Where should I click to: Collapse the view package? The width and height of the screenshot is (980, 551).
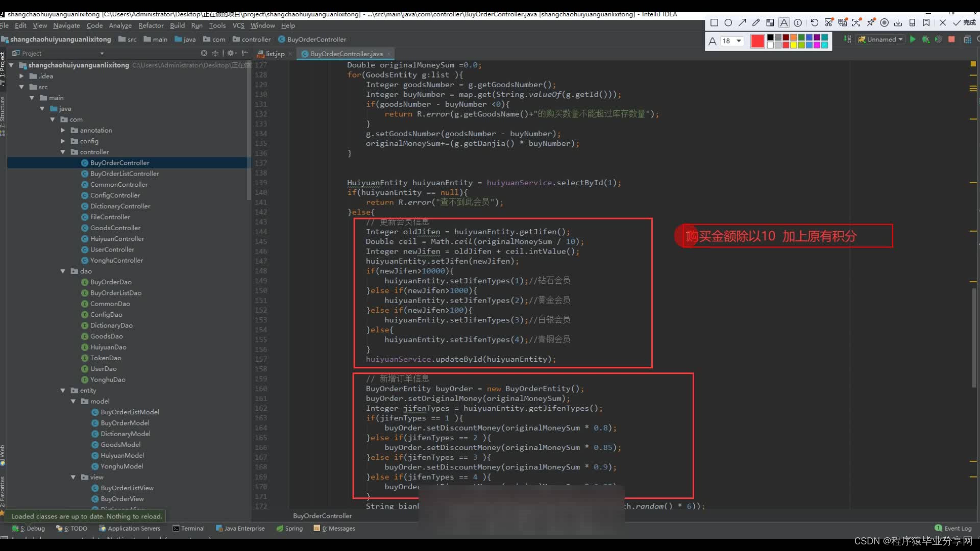[x=73, y=477]
